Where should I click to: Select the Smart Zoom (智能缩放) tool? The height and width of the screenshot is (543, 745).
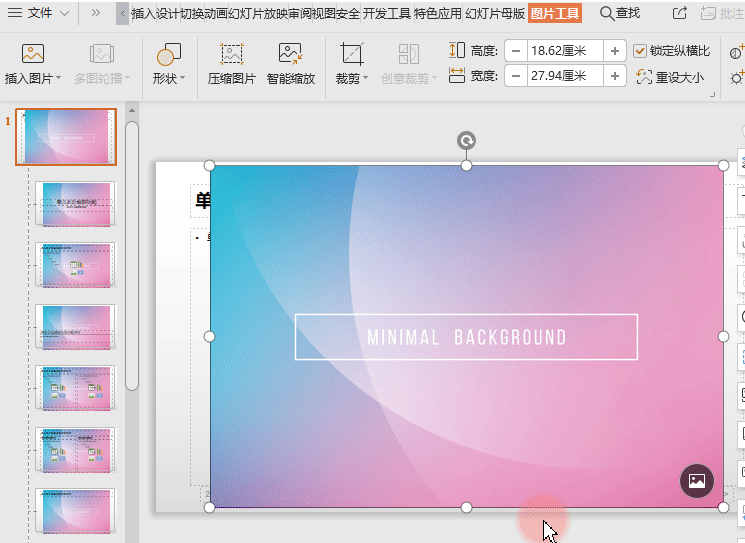click(291, 54)
